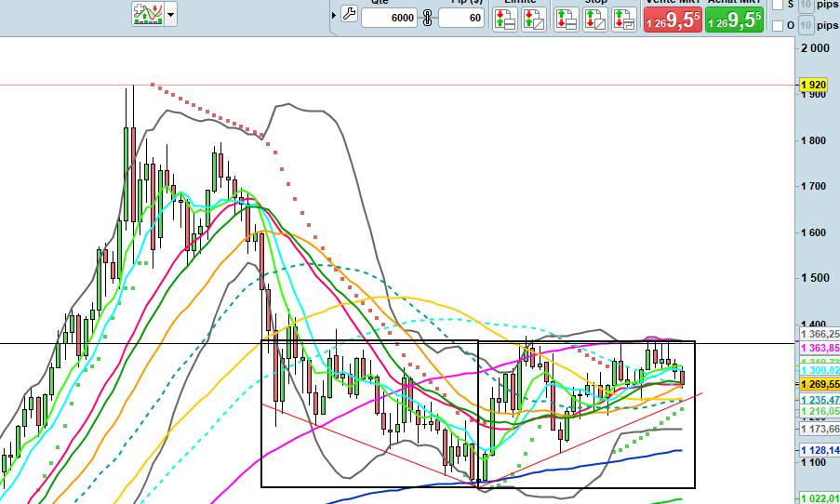The image size is (840, 504).
Task: Select the cyan 1 300,02 price label
Action: (820, 370)
